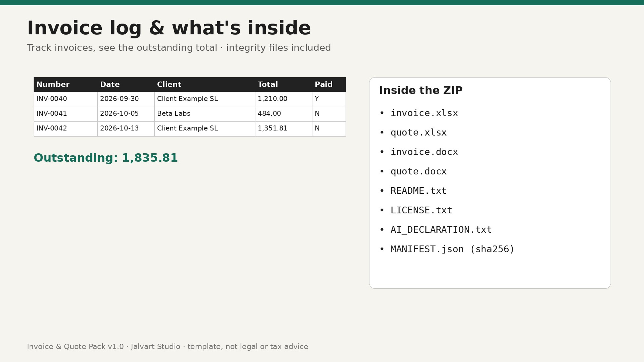Click invoice.docx in the ZIP list
The height and width of the screenshot is (362, 644).
click(x=424, y=152)
